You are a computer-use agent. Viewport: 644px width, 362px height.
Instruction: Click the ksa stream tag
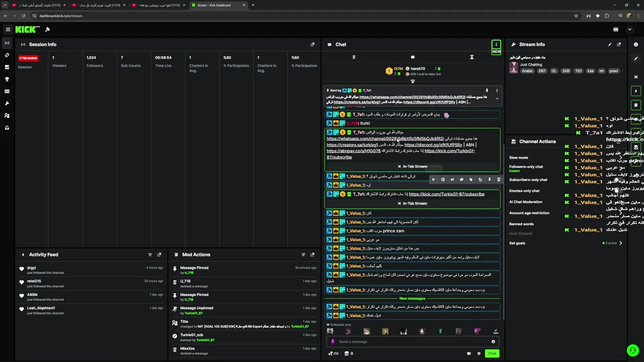pos(590,71)
